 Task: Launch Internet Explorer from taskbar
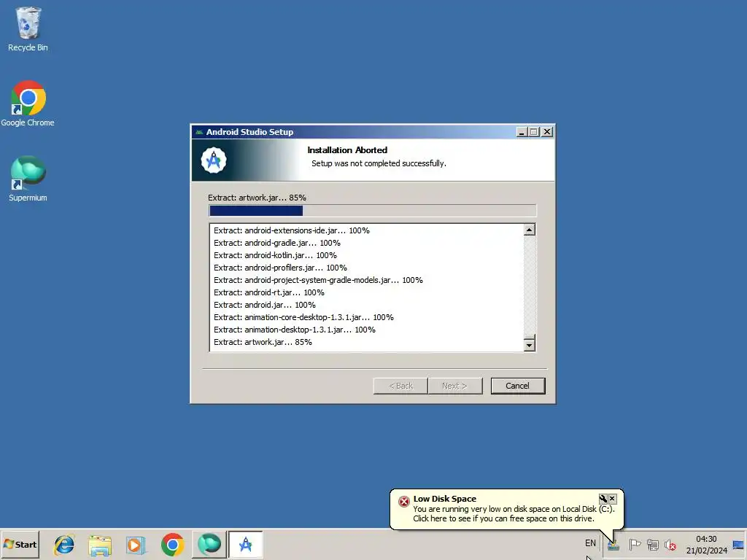coord(64,544)
